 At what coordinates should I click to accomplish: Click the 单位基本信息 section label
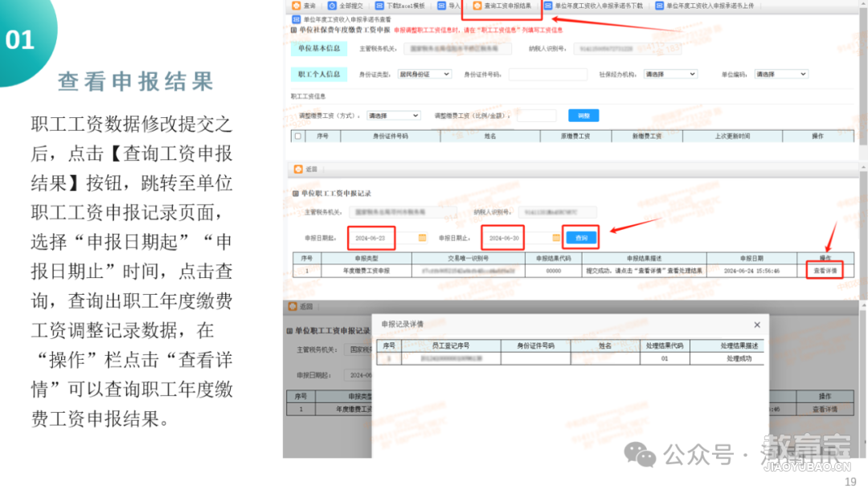319,48
